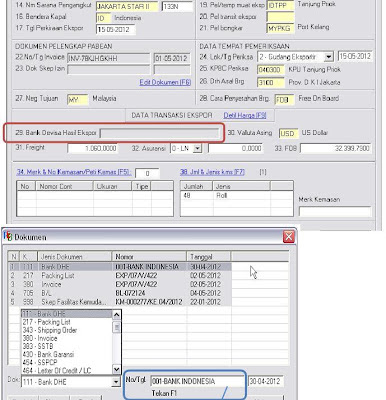Click the document date field 30-04-2012
Viewport: 386px width, 400px height.
pyautogui.click(x=265, y=381)
